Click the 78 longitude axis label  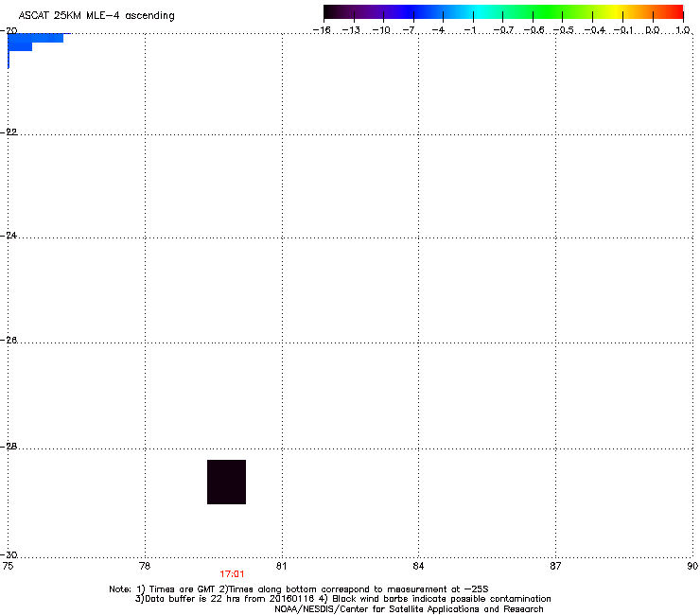[x=145, y=566]
